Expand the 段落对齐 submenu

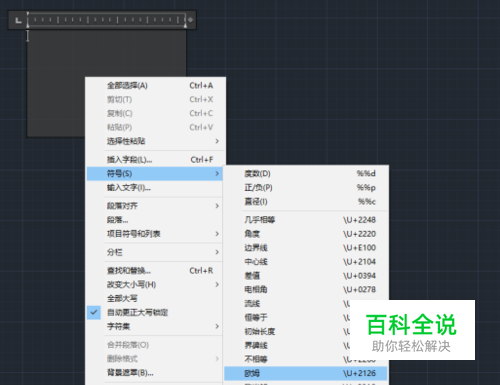pos(155,206)
